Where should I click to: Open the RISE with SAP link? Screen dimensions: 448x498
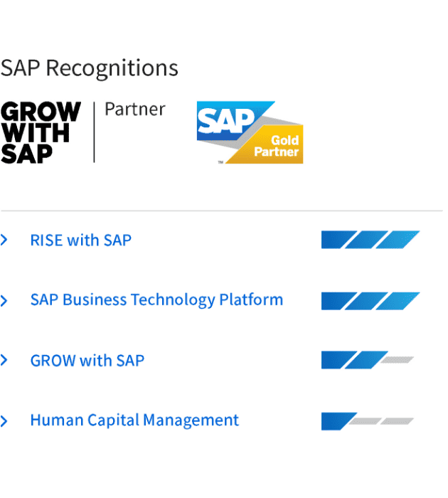tap(80, 240)
